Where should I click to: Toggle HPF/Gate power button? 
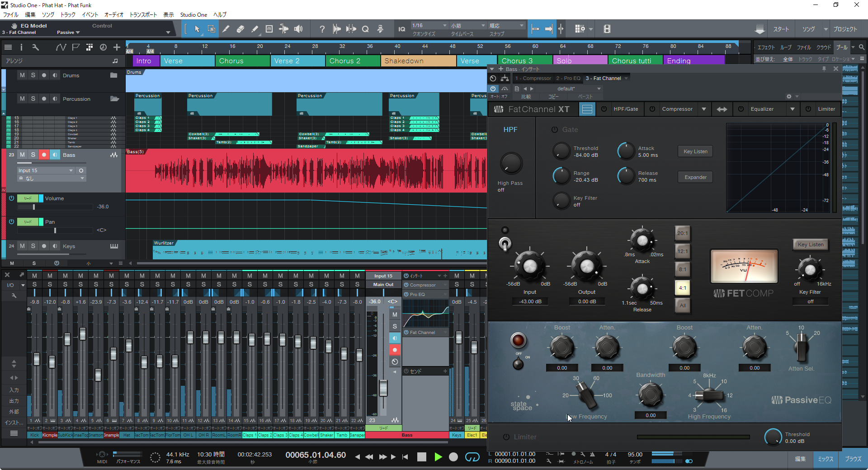[604, 109]
